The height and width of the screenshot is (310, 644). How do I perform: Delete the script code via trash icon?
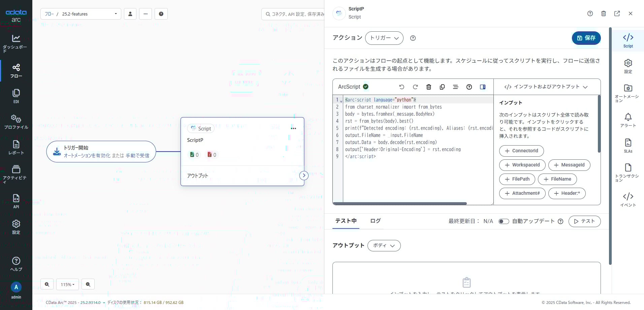(428, 87)
